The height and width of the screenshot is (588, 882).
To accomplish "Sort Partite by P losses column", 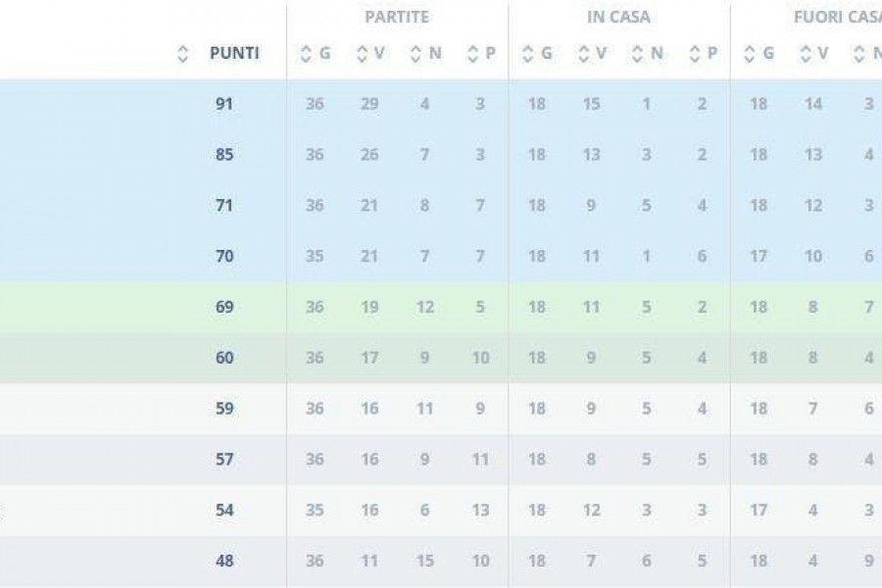I will point(481,54).
